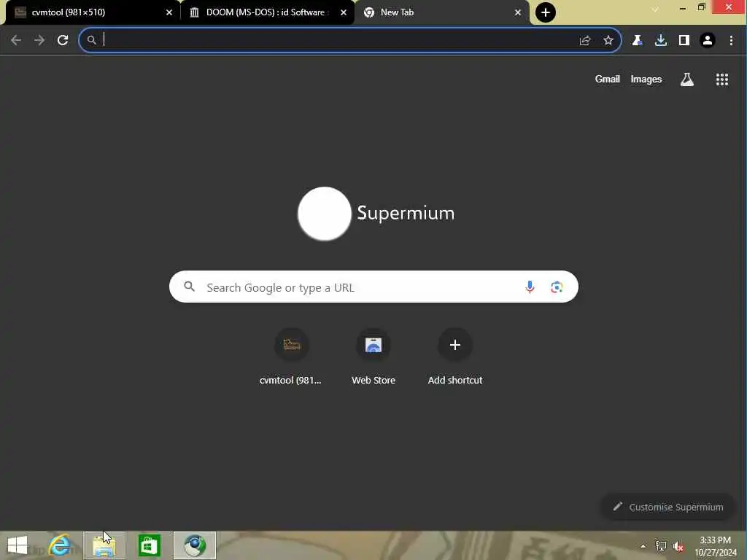
Task: Click Add shortcut button
Action: click(x=455, y=357)
